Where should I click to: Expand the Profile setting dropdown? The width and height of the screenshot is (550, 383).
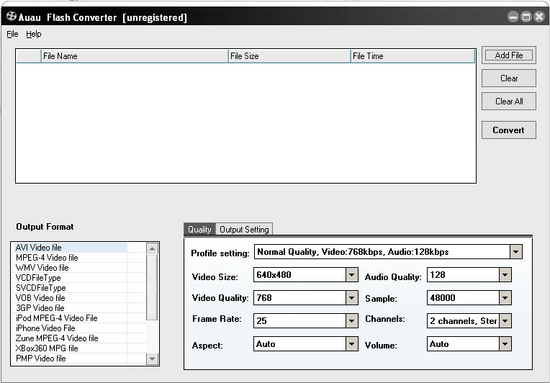tap(516, 252)
